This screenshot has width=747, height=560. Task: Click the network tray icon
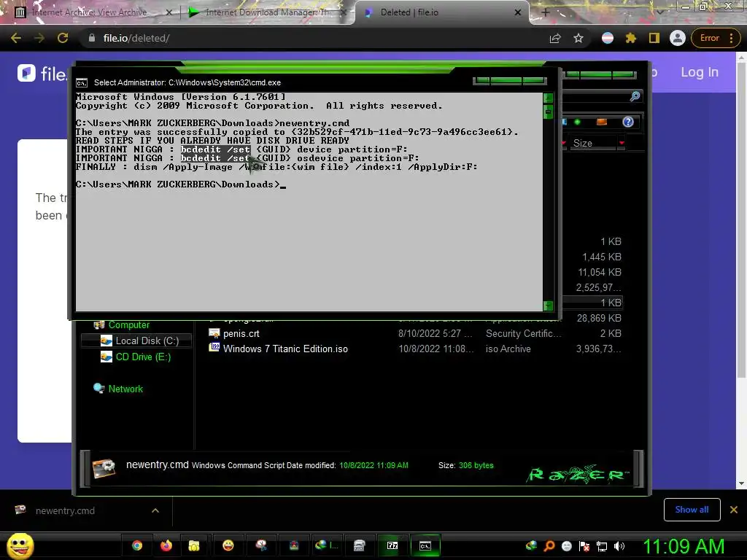602,546
